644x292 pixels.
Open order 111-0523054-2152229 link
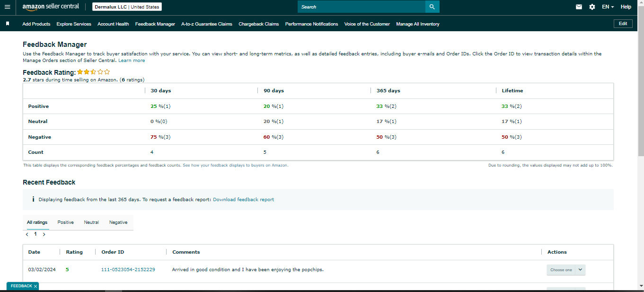coord(128,270)
